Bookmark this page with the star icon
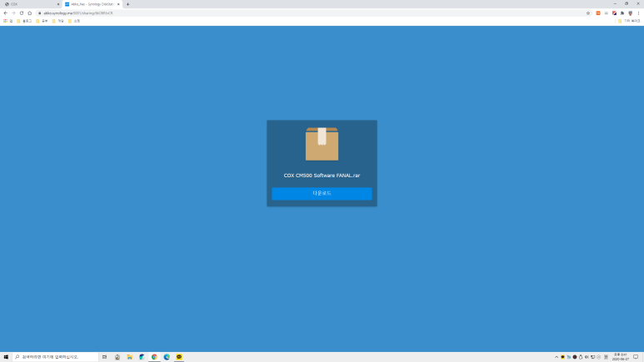This screenshot has width=644, height=362. (x=587, y=13)
